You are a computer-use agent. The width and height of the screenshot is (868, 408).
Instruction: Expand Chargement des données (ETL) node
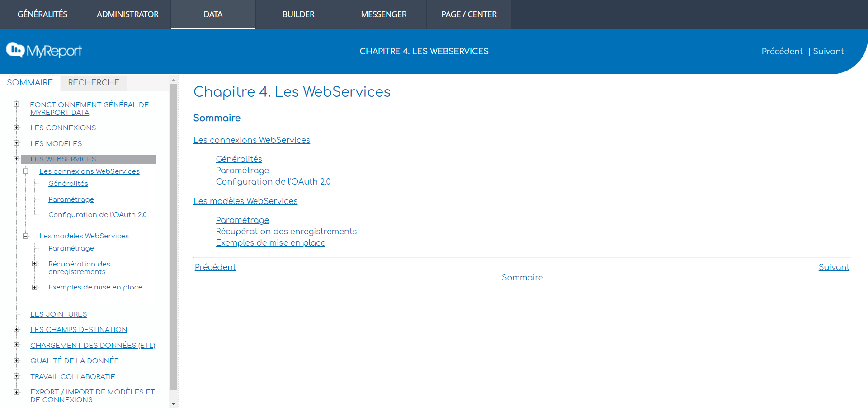click(x=17, y=345)
